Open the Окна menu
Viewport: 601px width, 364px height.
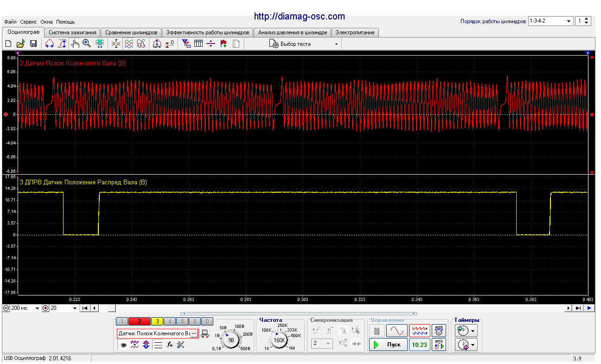tap(46, 22)
